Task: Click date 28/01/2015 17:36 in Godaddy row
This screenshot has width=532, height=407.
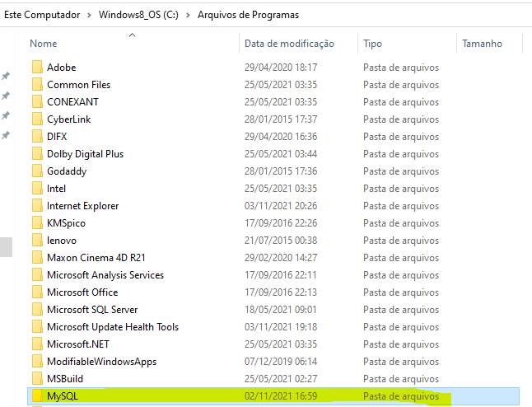Action: pyautogui.click(x=281, y=171)
